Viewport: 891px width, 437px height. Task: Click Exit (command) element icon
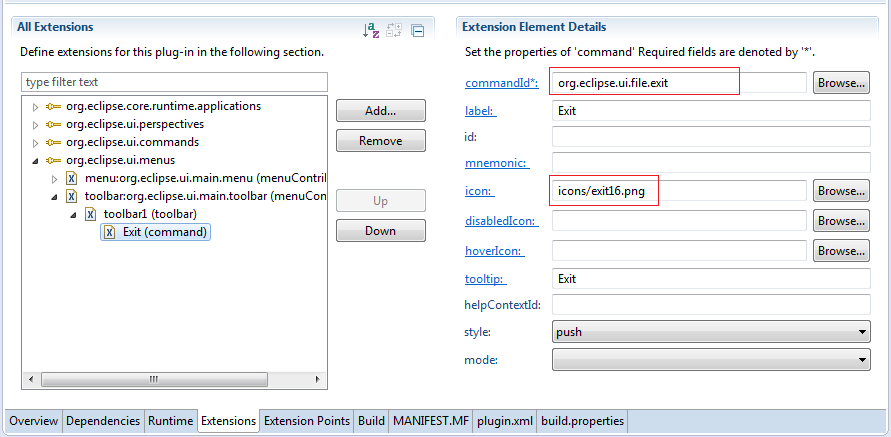point(109,232)
